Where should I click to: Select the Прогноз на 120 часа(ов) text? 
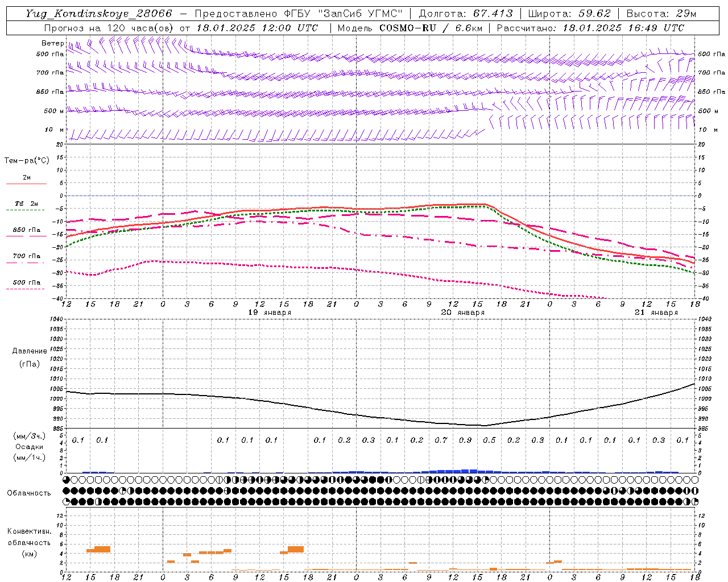109,28
